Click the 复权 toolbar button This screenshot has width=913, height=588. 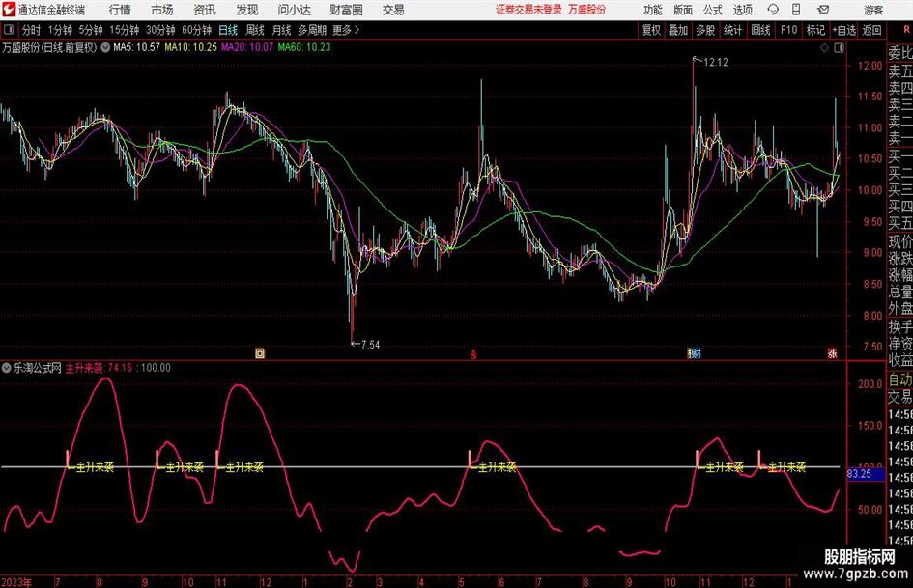click(651, 30)
